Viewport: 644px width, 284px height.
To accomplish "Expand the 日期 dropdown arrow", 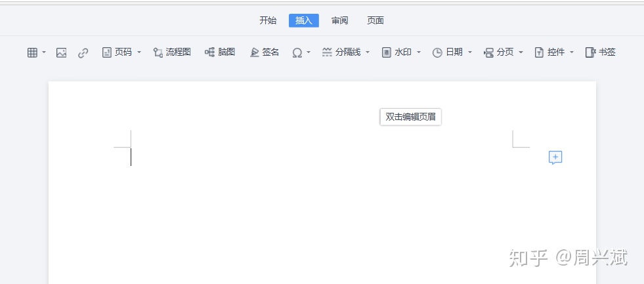I will (470, 52).
